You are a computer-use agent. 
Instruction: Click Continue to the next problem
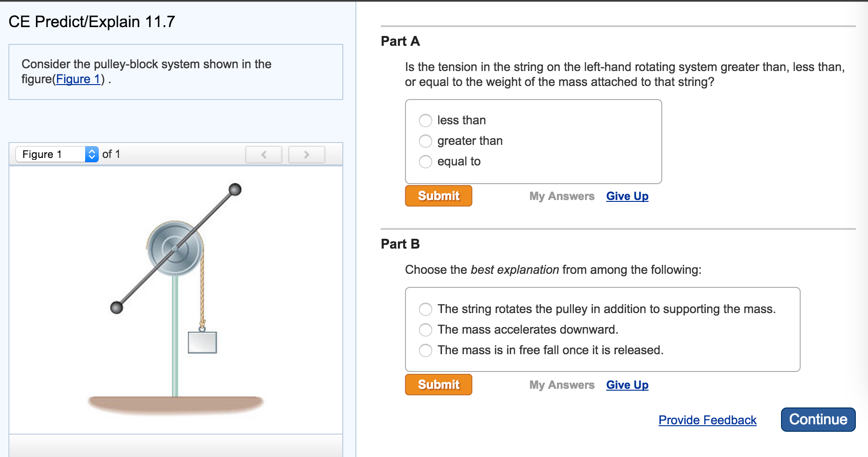[817, 419]
